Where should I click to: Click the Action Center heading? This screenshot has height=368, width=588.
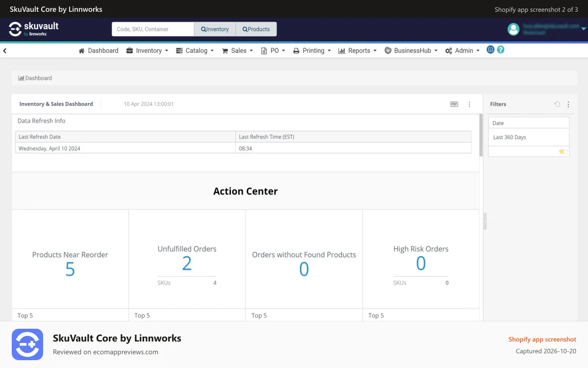(245, 191)
